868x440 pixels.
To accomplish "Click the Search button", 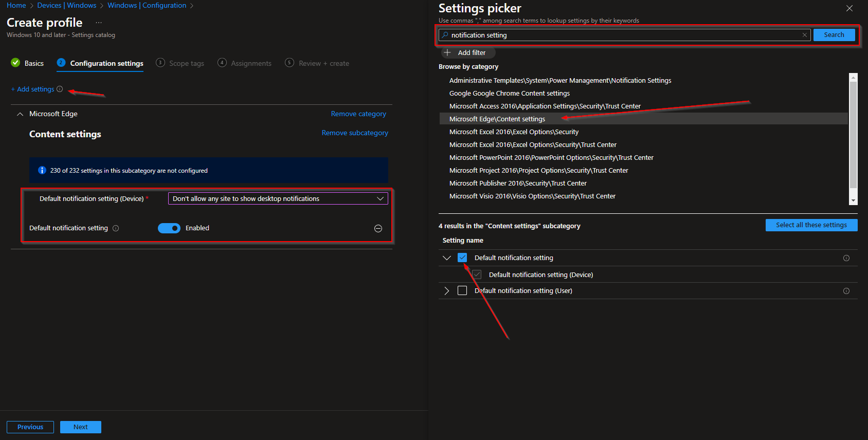I will tap(834, 35).
